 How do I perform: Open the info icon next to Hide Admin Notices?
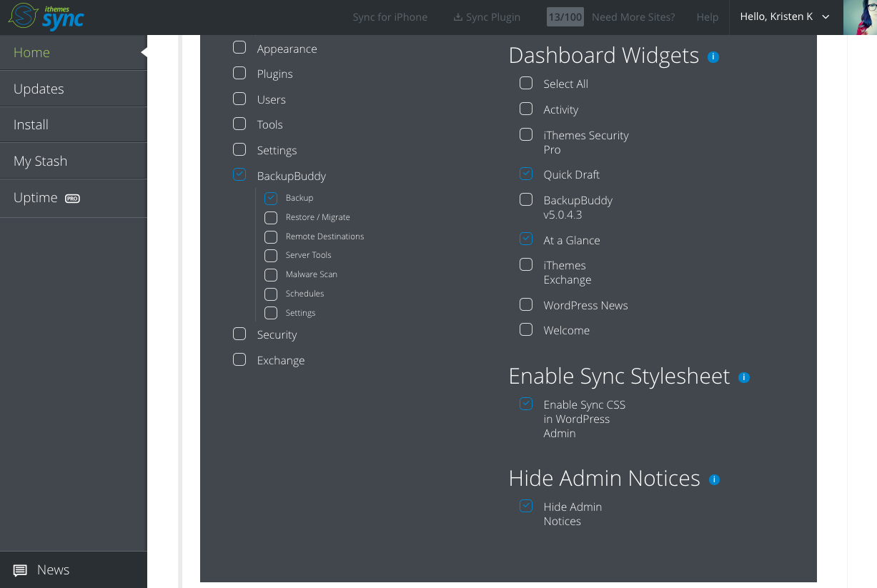(x=714, y=479)
